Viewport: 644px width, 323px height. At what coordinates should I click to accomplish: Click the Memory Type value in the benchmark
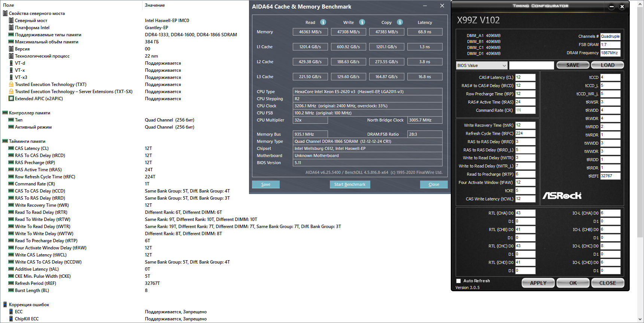(x=367, y=141)
